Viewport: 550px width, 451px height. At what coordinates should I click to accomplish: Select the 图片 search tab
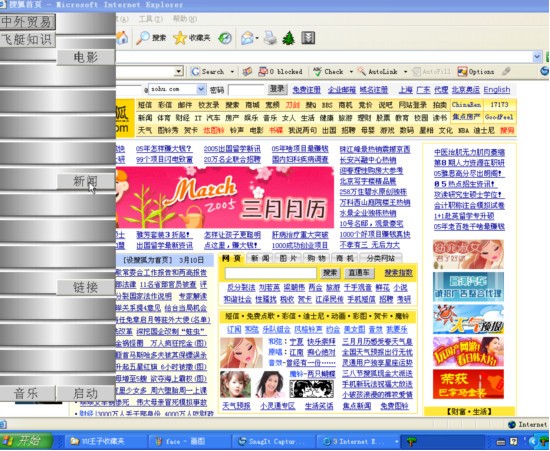288,258
